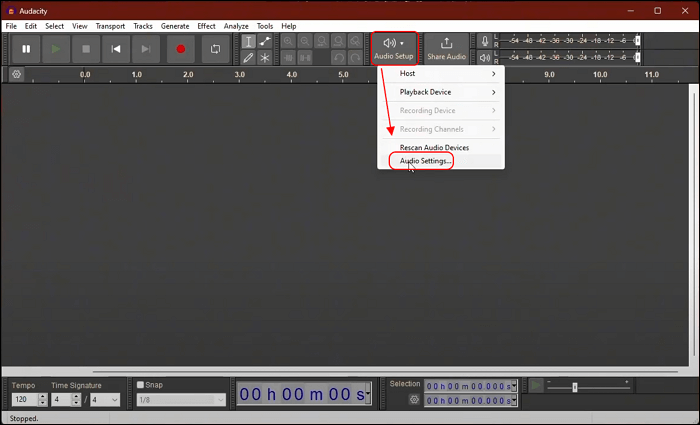Click the microphone record meter icon
The height and width of the screenshot is (425, 700).
[485, 41]
